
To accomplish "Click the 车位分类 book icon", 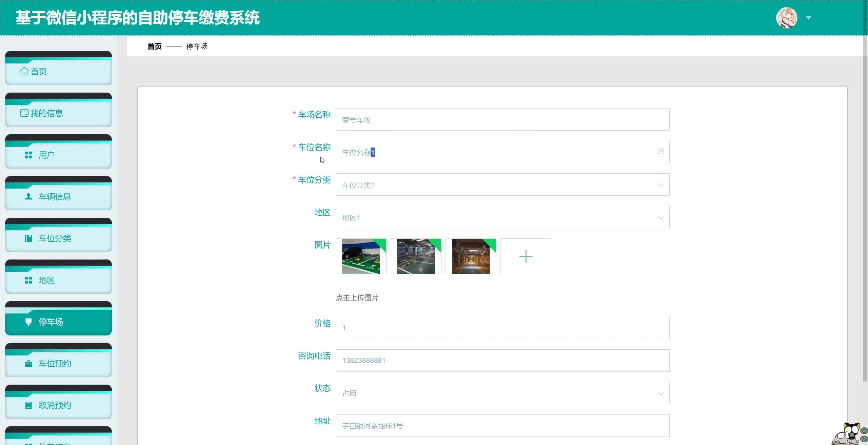I will tap(28, 238).
